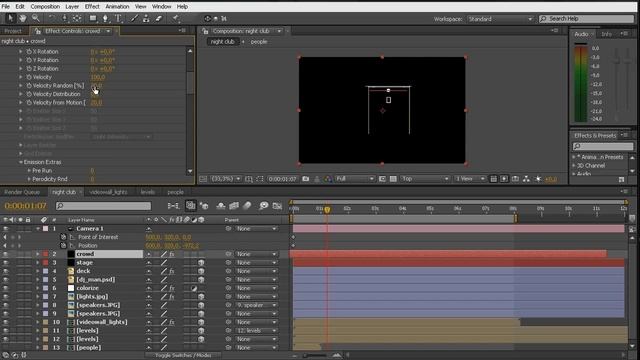Take a snapshot with camera icon
Screen dimensions: 640x360
(x=305, y=179)
